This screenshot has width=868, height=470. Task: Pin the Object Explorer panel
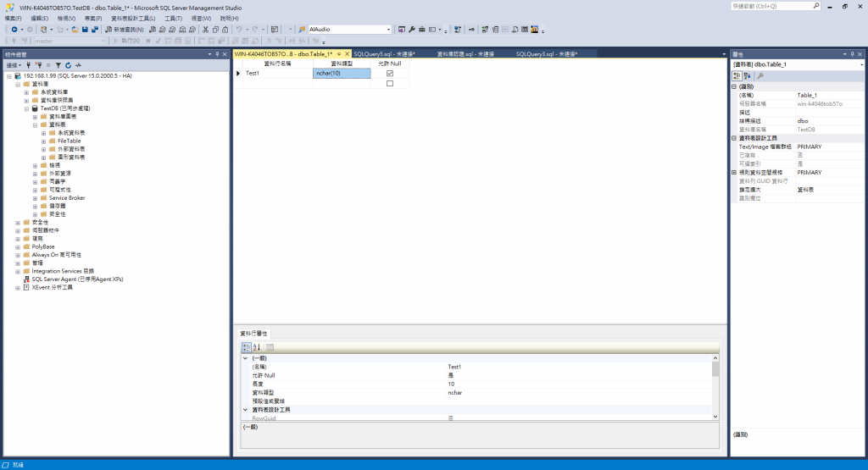(x=217, y=54)
